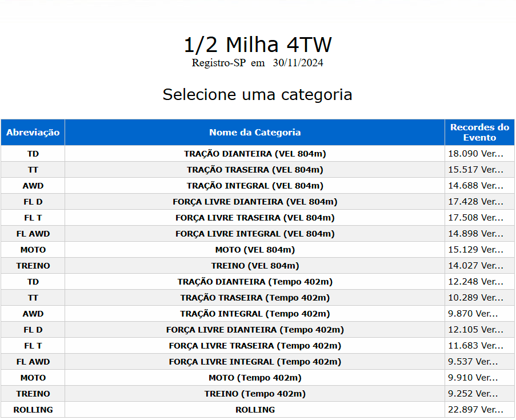Click the 1/2 Milha 4TW event title
The width and height of the screenshot is (516, 420).
click(x=258, y=43)
